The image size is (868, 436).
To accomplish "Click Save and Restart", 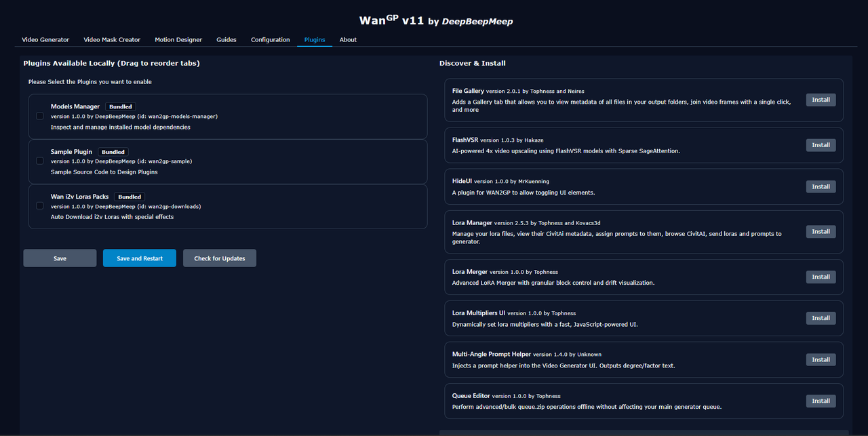I will 140,258.
